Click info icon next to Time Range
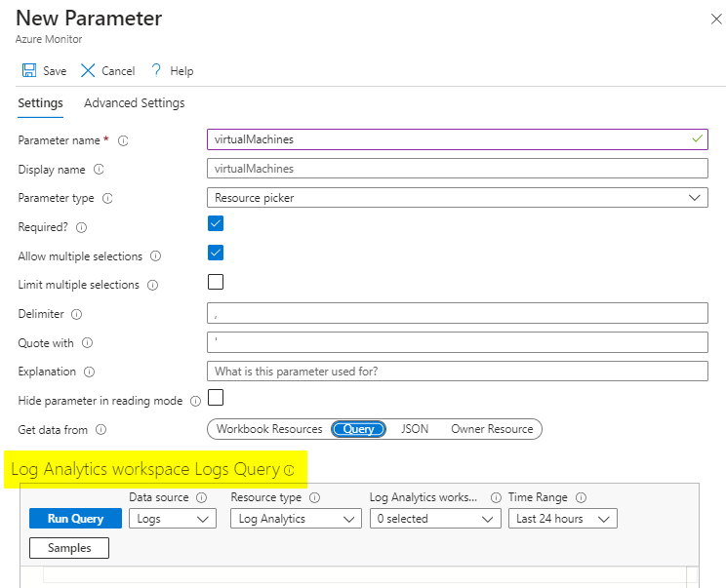 pos(581,497)
